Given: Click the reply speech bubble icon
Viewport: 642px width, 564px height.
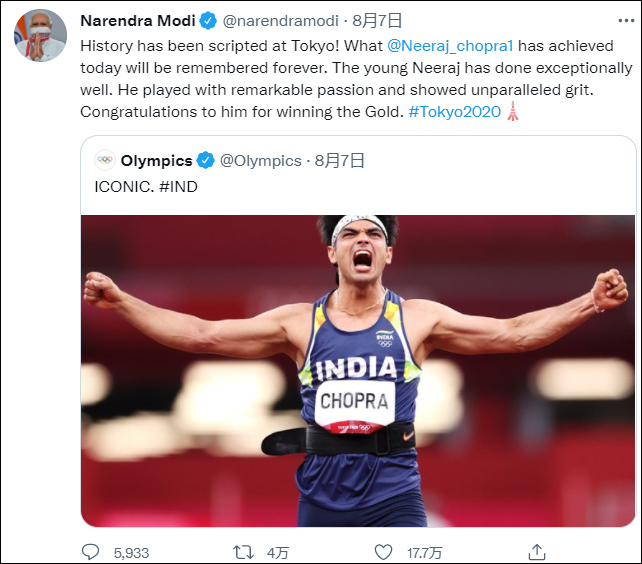Looking at the screenshot, I should (x=90, y=552).
